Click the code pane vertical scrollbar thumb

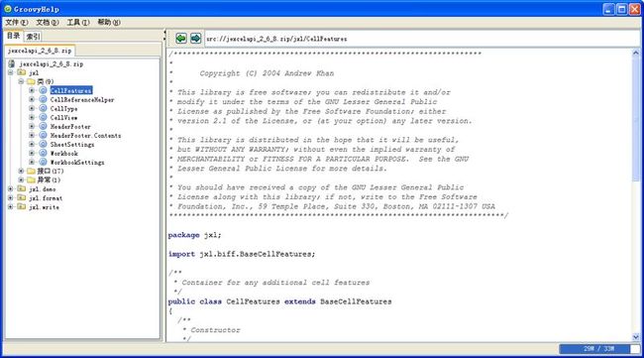[636, 118]
